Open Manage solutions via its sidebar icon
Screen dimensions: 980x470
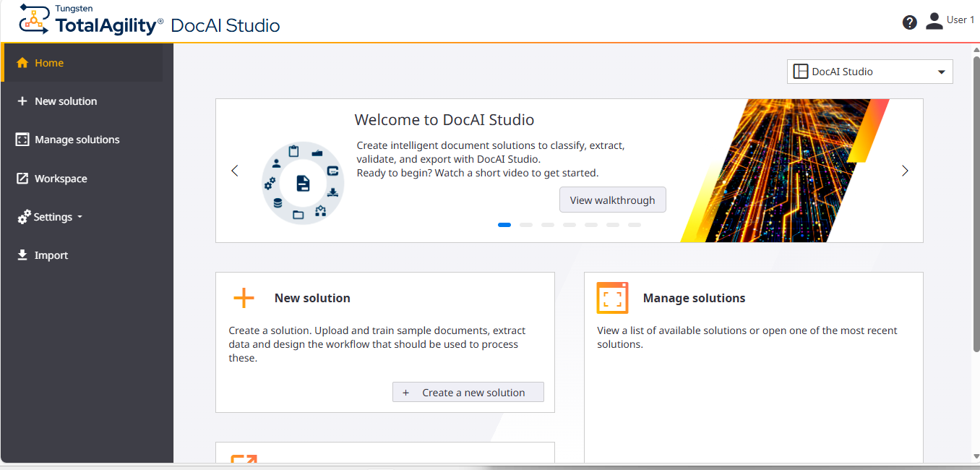click(22, 139)
